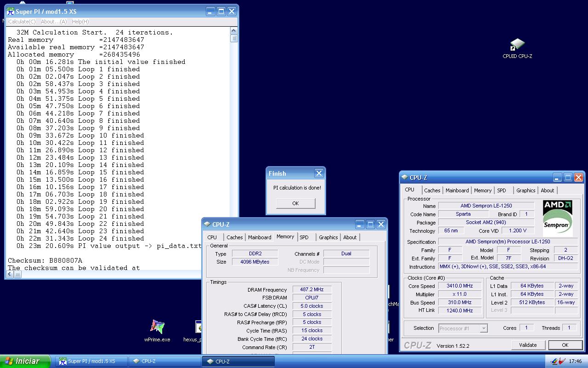Image resolution: width=588 pixels, height=368 pixels.
Task: Switch to Mainboard tab in right CPU-Z window
Action: click(457, 190)
